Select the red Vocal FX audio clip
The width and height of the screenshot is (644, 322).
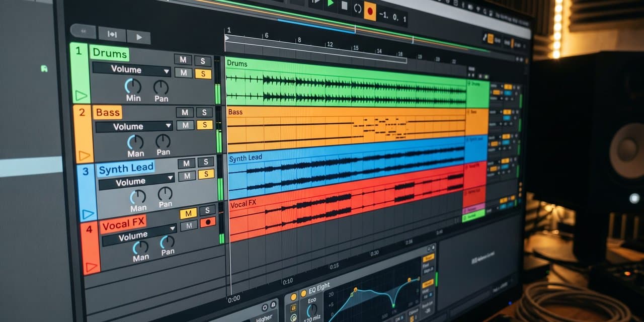[x=346, y=203]
